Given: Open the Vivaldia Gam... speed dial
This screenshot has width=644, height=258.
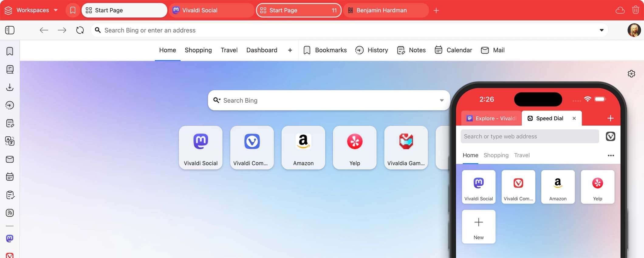Looking at the screenshot, I should click(406, 148).
